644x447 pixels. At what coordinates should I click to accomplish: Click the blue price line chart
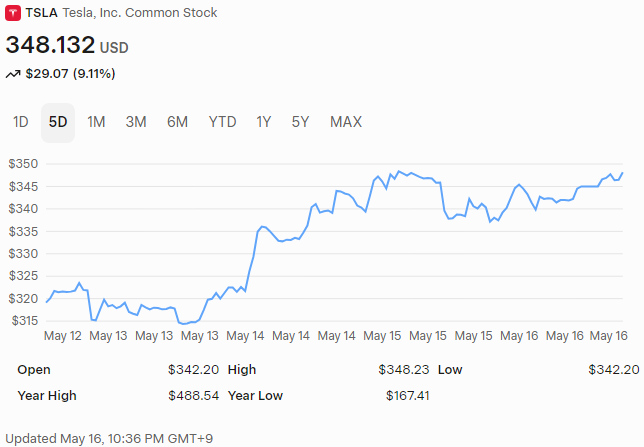click(334, 247)
